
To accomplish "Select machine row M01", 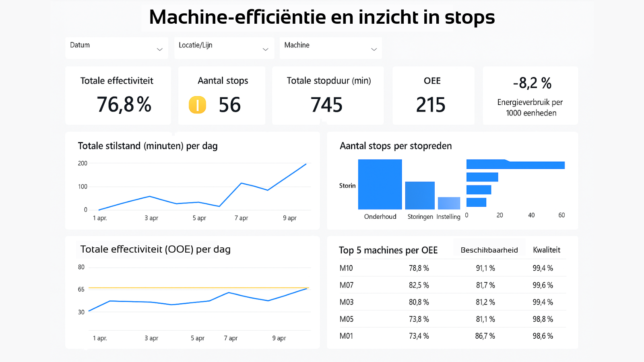I will click(452, 335).
